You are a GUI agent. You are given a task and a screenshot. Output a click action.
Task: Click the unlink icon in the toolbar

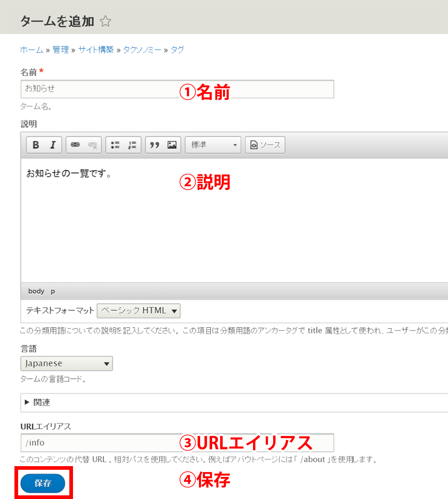tap(92, 145)
